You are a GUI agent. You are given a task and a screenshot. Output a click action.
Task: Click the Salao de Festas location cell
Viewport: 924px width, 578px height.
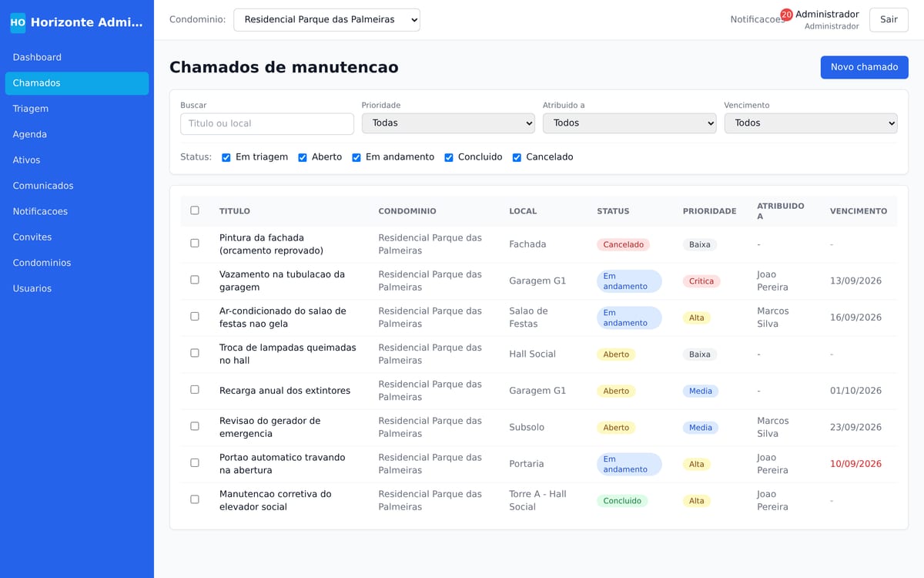point(528,318)
